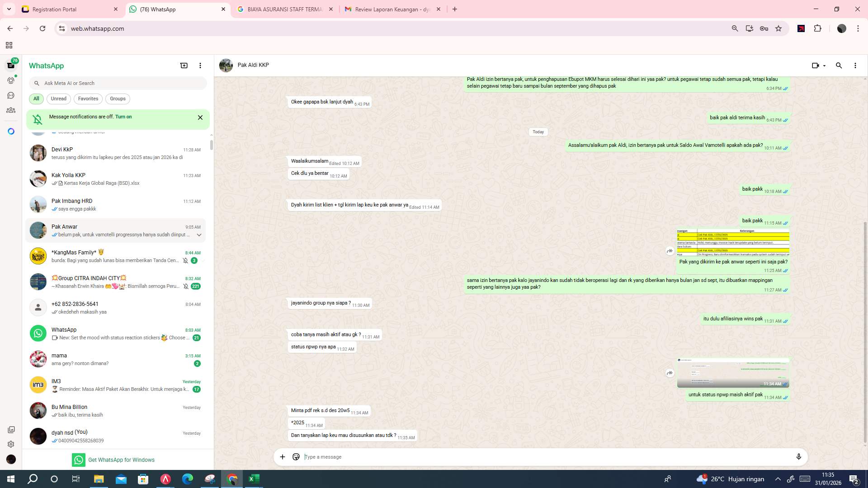
Task: Turn on message notifications via the link
Action: point(124,117)
